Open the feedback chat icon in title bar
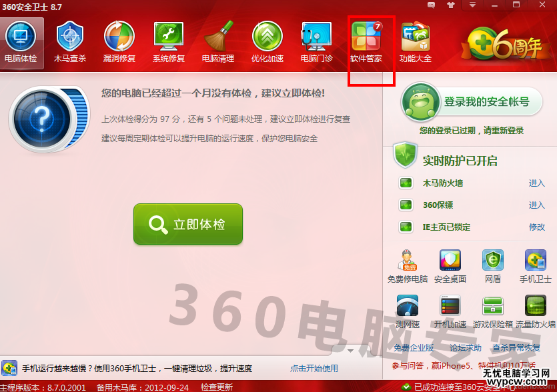The image size is (557, 392). coord(431,5)
